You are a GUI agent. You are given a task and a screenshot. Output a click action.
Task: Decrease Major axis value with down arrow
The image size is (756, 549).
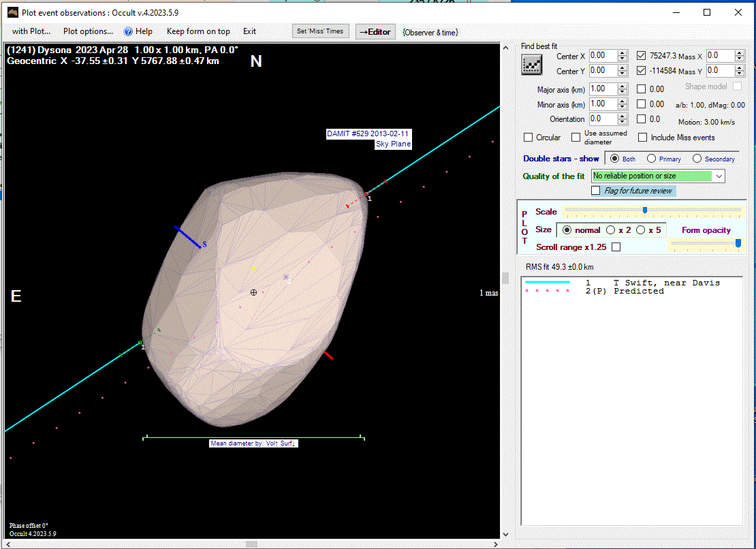622,92
